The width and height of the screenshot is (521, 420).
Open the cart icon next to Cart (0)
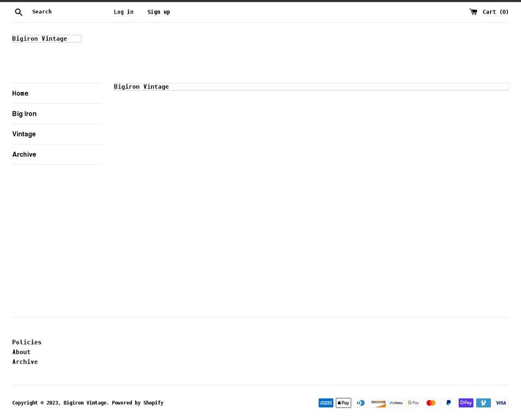pyautogui.click(x=473, y=11)
